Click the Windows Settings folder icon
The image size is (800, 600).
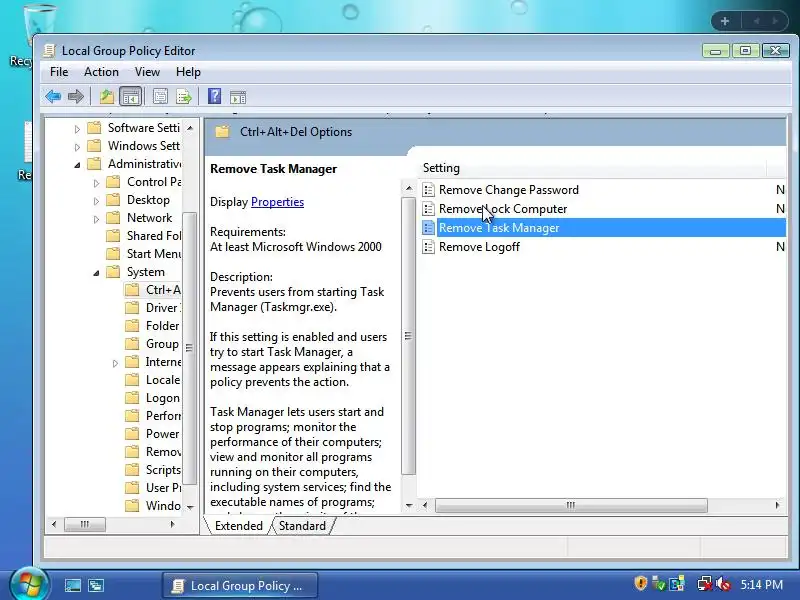(x=94, y=146)
